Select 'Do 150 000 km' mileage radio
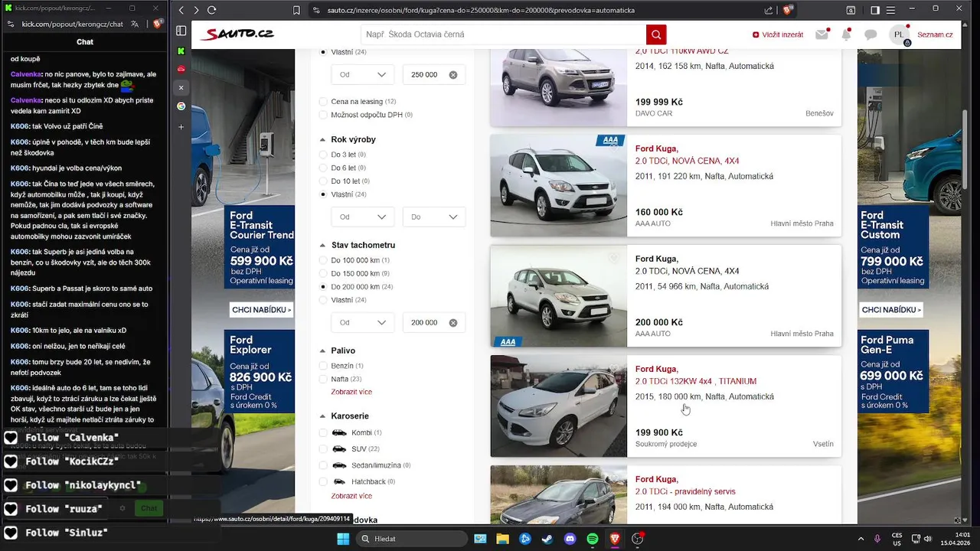Image resolution: width=980 pixels, height=551 pixels. pyautogui.click(x=323, y=273)
